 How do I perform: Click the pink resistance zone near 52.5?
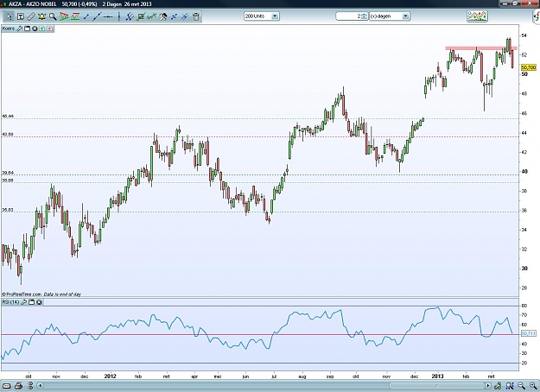[481, 48]
